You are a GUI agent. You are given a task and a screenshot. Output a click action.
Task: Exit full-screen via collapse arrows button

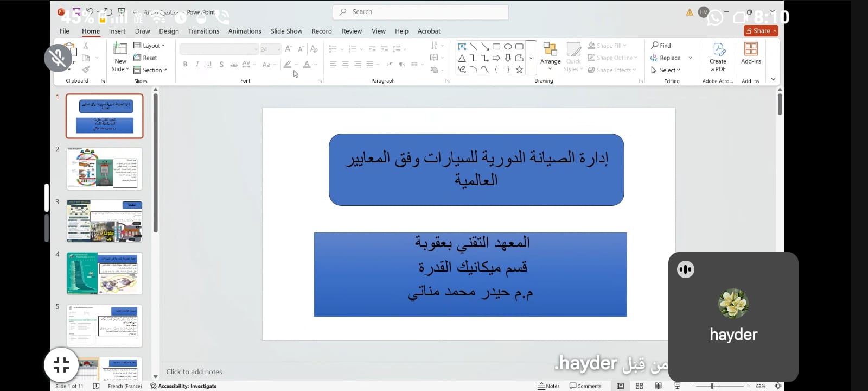click(x=61, y=364)
